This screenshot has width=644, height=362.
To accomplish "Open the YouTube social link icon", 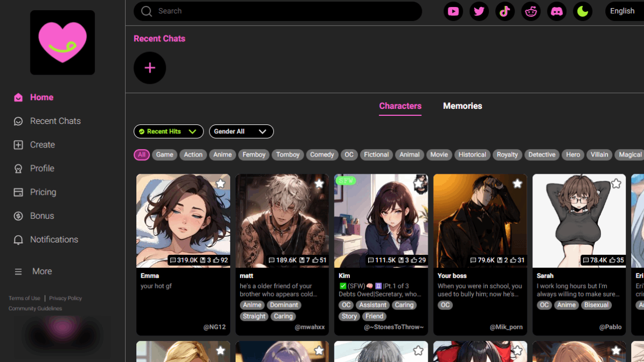I will coord(453,11).
